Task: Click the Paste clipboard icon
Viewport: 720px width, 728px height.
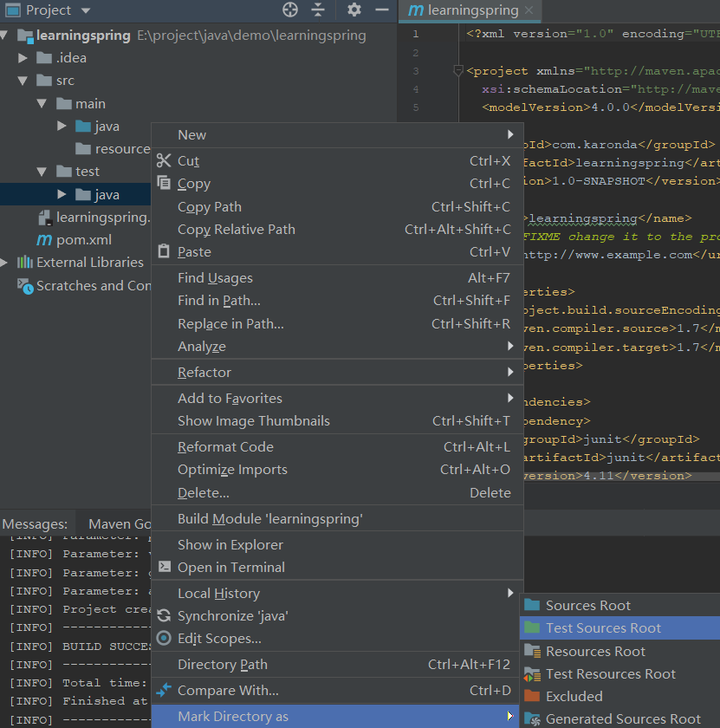Action: (x=164, y=251)
